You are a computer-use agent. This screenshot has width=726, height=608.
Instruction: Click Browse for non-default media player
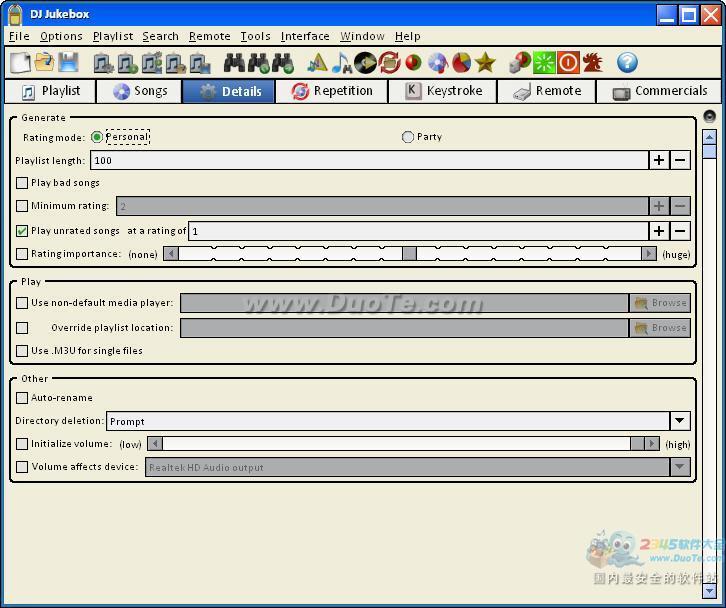tap(660, 303)
